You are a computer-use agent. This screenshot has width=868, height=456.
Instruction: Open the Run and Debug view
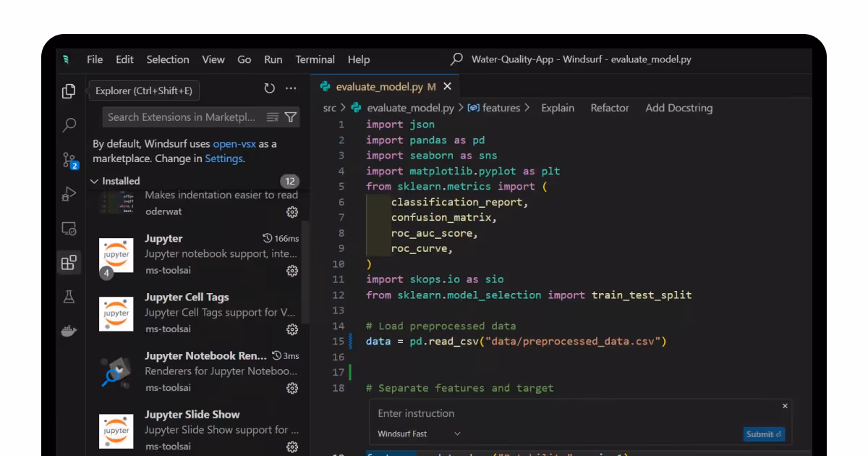click(x=69, y=194)
